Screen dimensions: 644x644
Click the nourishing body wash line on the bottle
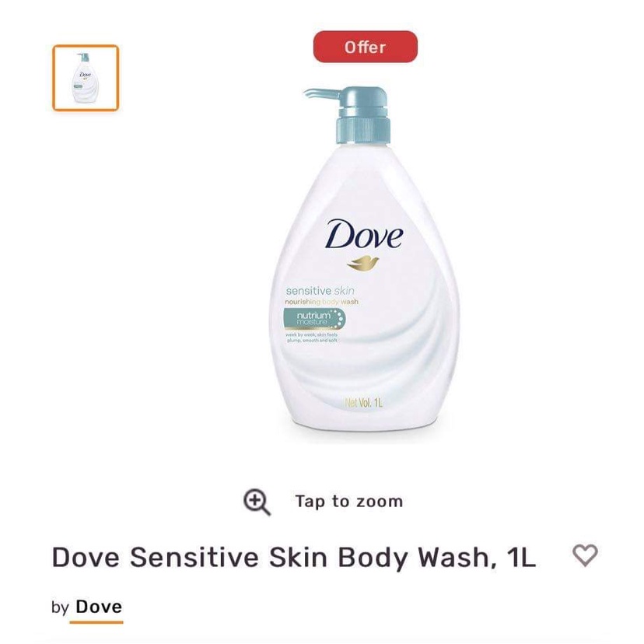(321, 302)
